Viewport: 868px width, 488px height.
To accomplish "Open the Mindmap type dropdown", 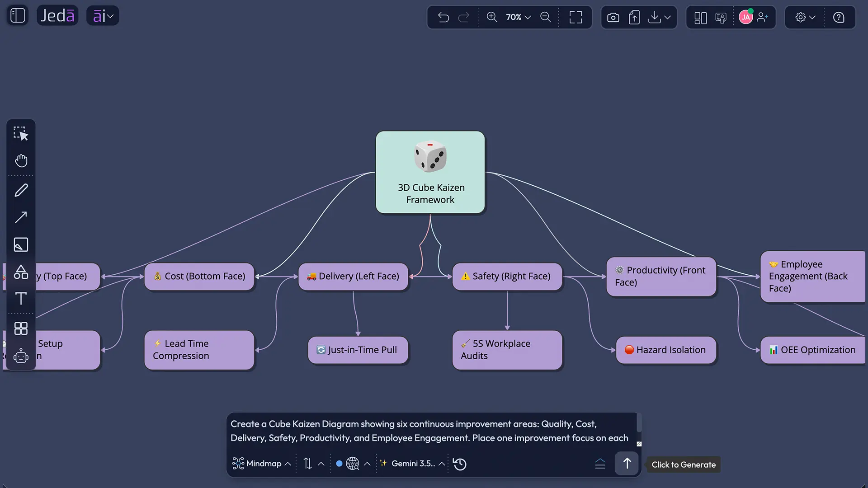I will (261, 464).
